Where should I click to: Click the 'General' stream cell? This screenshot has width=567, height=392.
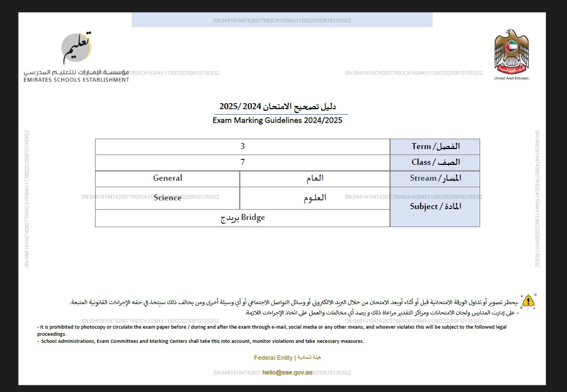coord(168,179)
